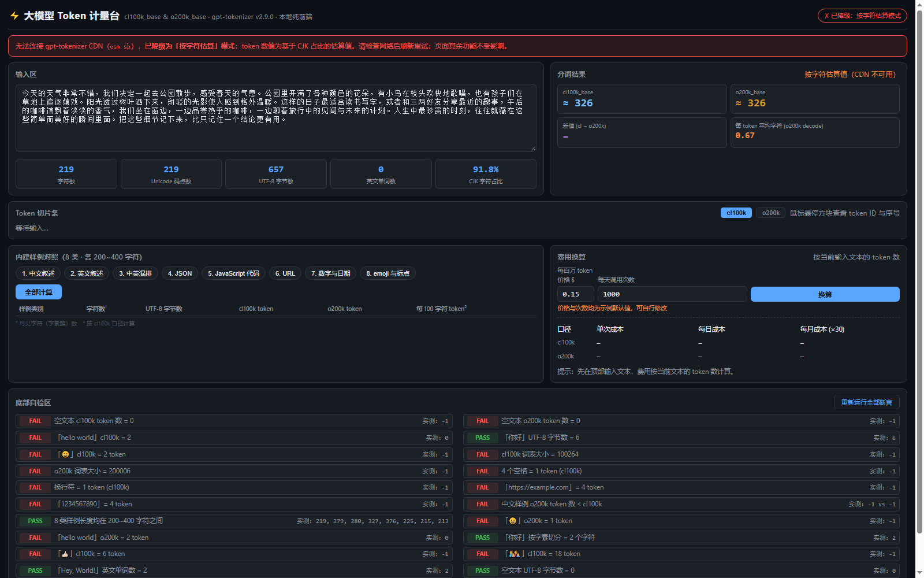
Task: Load sample 2. 英文叙述
Action: [87, 273]
